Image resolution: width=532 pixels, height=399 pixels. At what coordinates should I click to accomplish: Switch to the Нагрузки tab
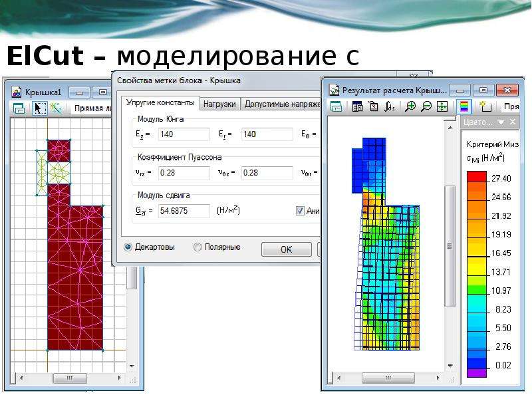[x=219, y=104]
